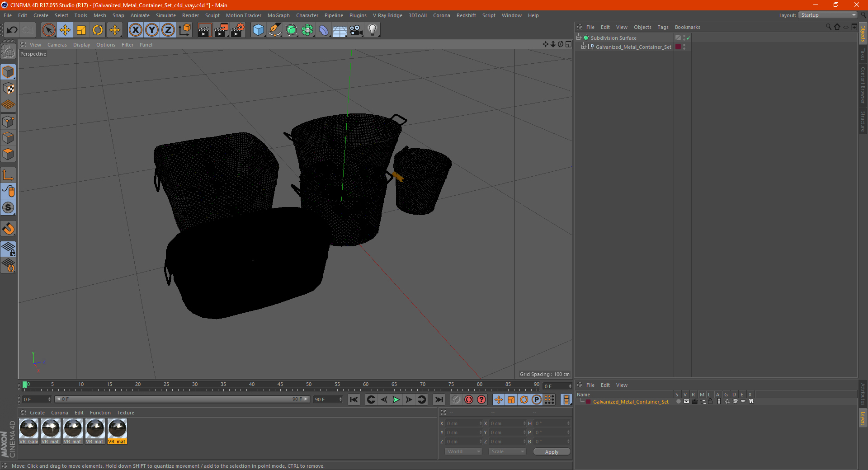Viewport: 868px width, 470px height.
Task: Open the Deformer objects icon
Action: click(x=324, y=30)
